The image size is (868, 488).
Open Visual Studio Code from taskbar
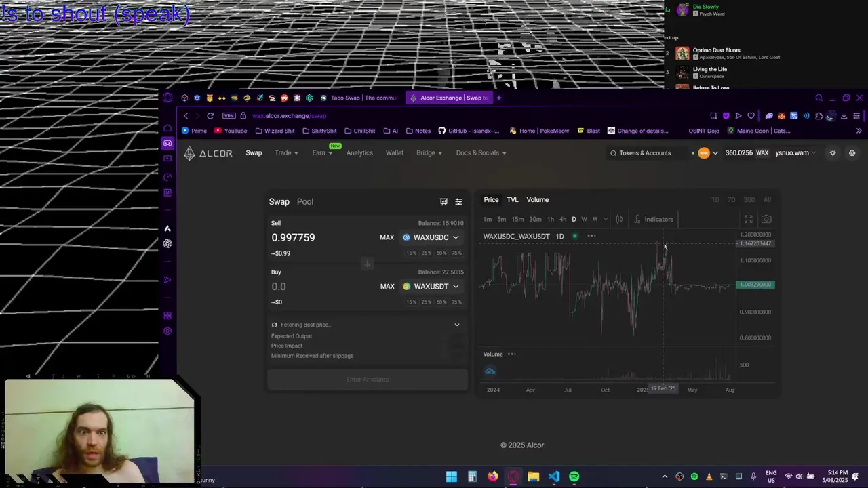(x=554, y=476)
